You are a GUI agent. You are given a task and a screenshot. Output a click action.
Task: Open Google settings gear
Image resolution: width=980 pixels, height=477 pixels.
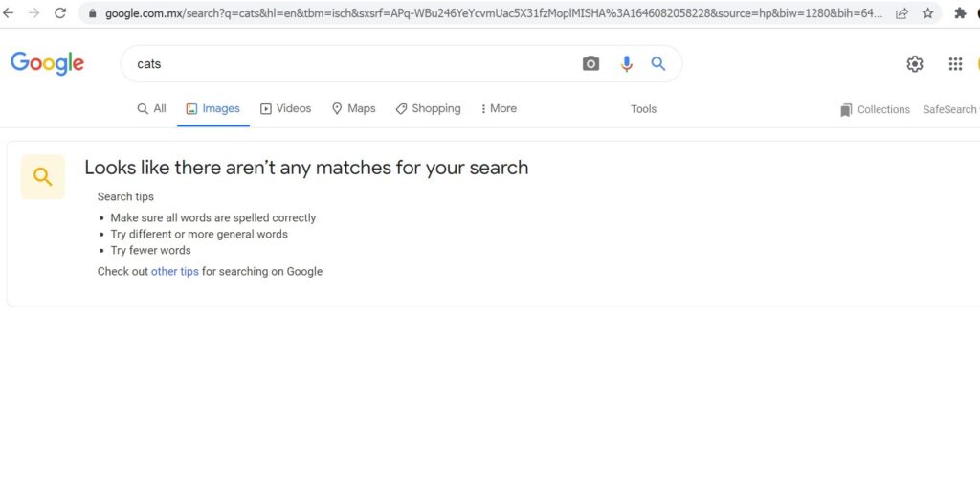(915, 64)
